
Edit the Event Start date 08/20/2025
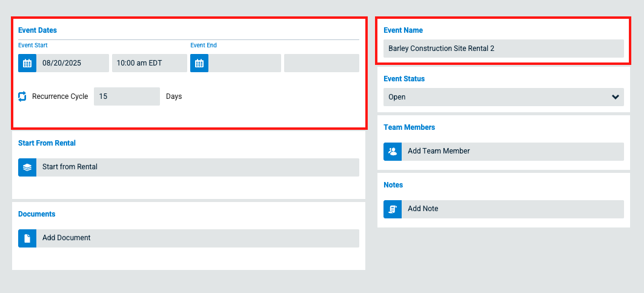click(73, 63)
